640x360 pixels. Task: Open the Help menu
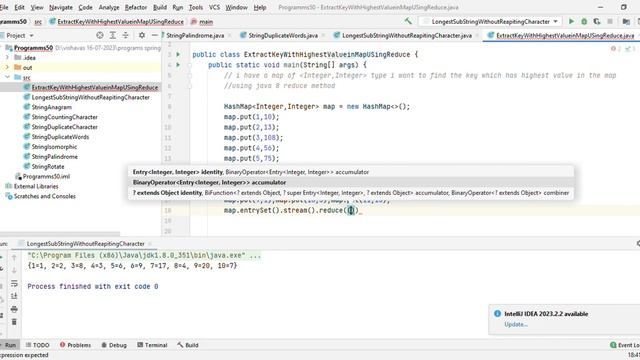(x=260, y=7)
